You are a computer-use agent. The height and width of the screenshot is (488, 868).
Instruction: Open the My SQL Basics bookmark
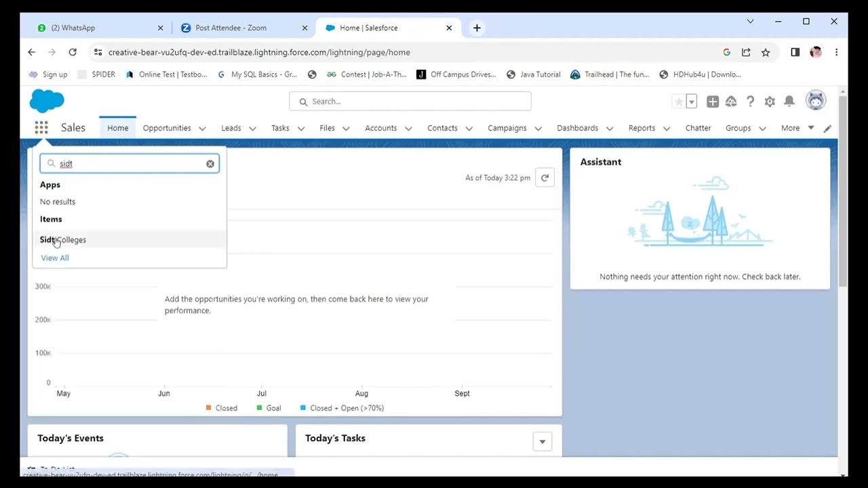click(257, 75)
